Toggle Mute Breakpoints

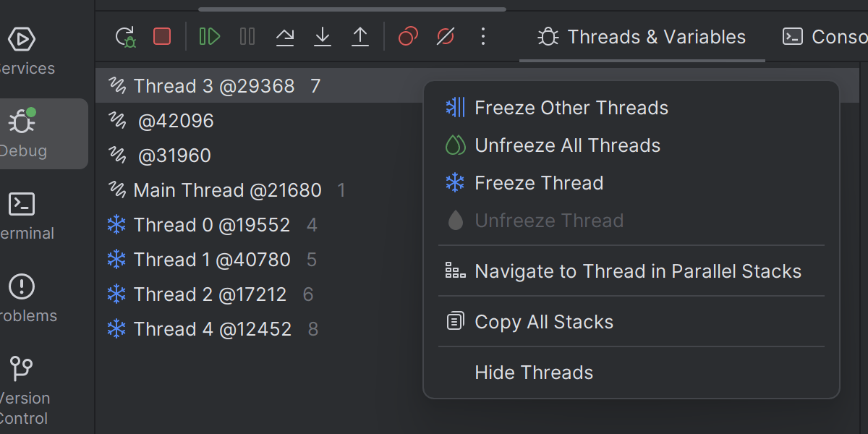pos(446,37)
